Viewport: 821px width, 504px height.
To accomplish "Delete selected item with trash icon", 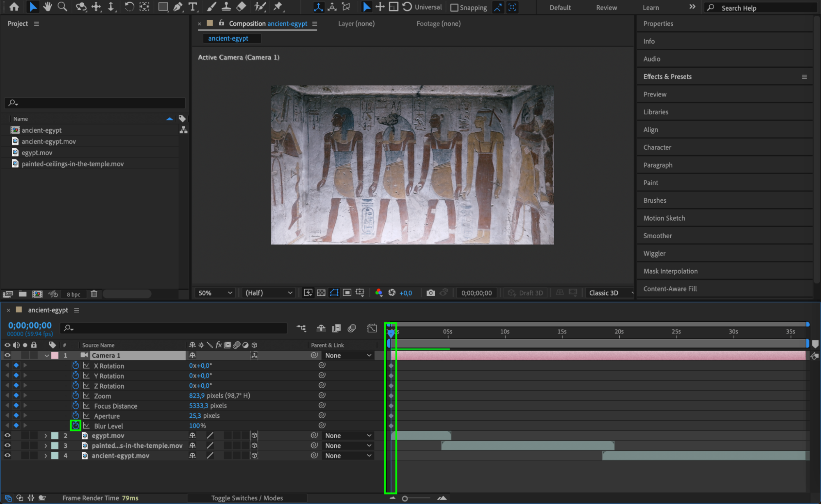I will click(94, 294).
